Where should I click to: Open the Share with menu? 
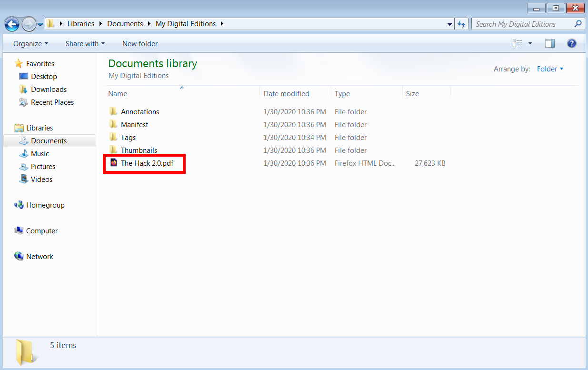pos(85,43)
